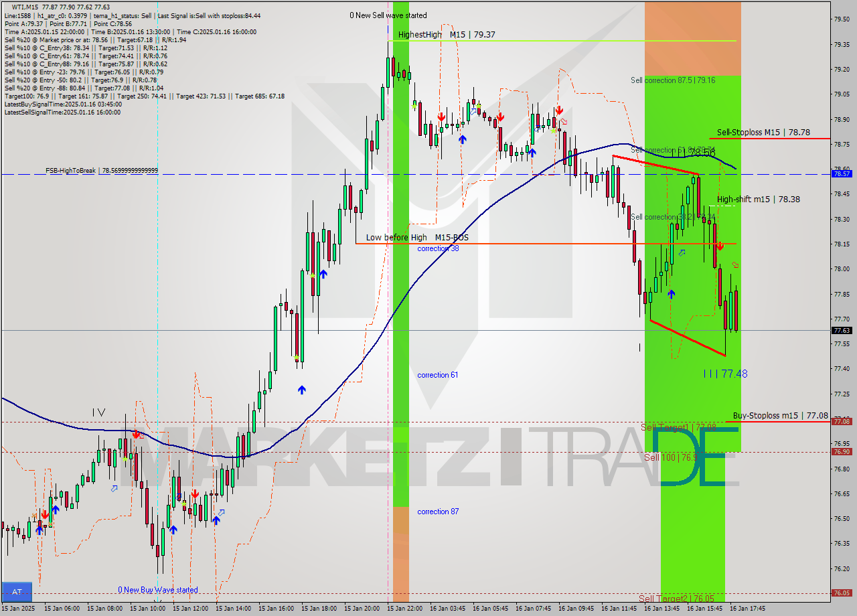This screenshot has height=616, width=857.
Task: Select the 'correction 61' label
Action: [x=438, y=375]
